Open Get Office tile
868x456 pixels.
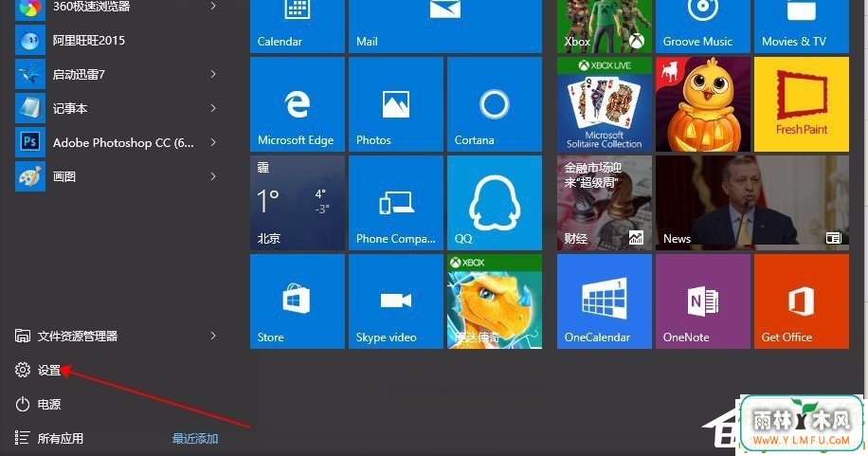pyautogui.click(x=801, y=301)
